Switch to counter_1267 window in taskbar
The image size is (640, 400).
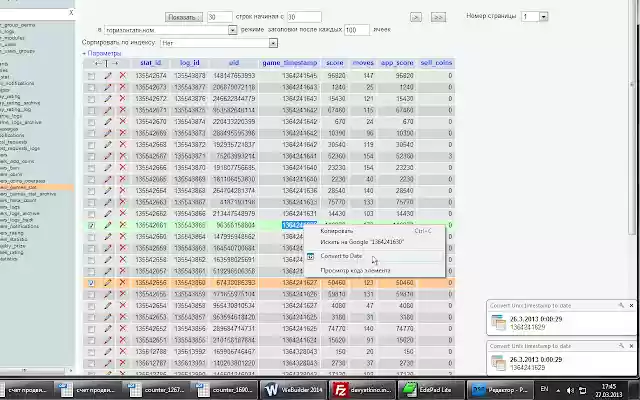click(157, 390)
